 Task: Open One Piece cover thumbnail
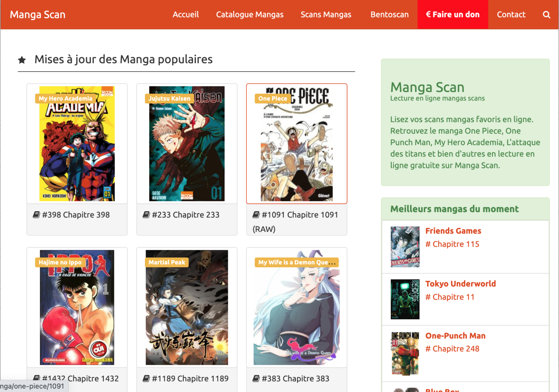point(297,144)
